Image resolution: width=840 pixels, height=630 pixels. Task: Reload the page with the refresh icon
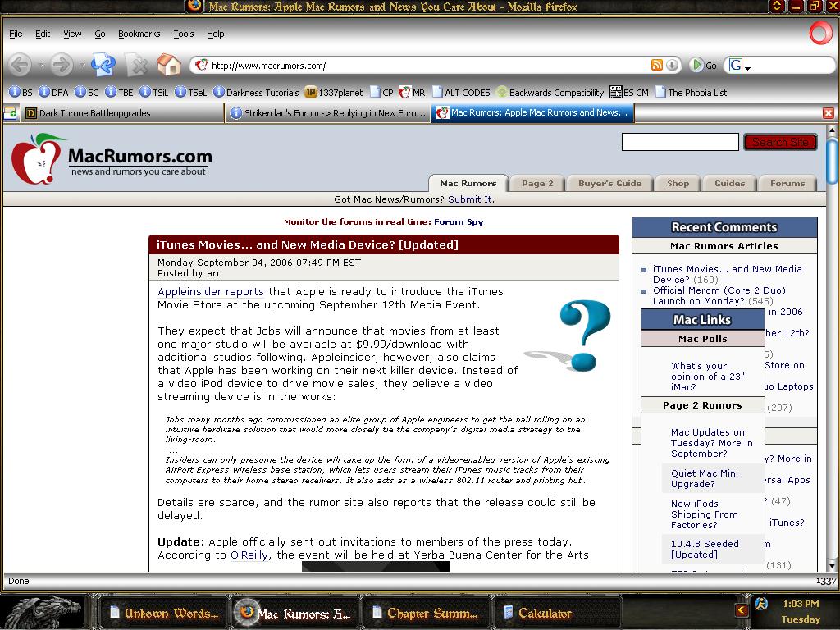(x=103, y=65)
